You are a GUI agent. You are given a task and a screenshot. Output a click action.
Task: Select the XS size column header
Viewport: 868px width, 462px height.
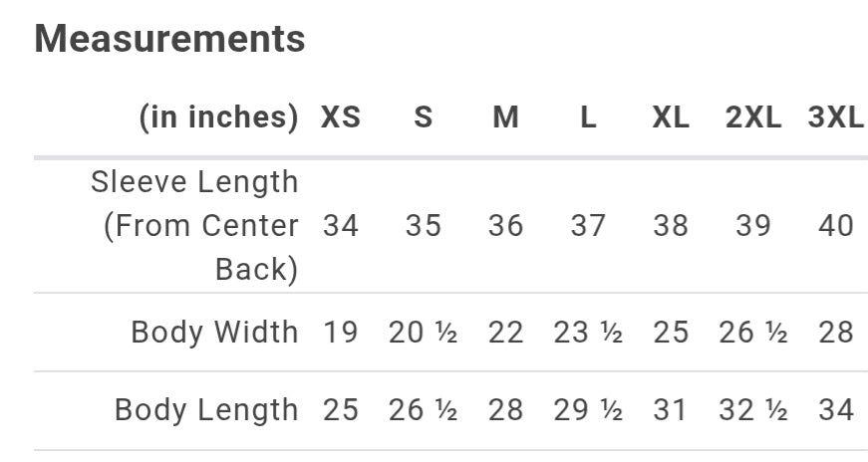pyautogui.click(x=341, y=117)
